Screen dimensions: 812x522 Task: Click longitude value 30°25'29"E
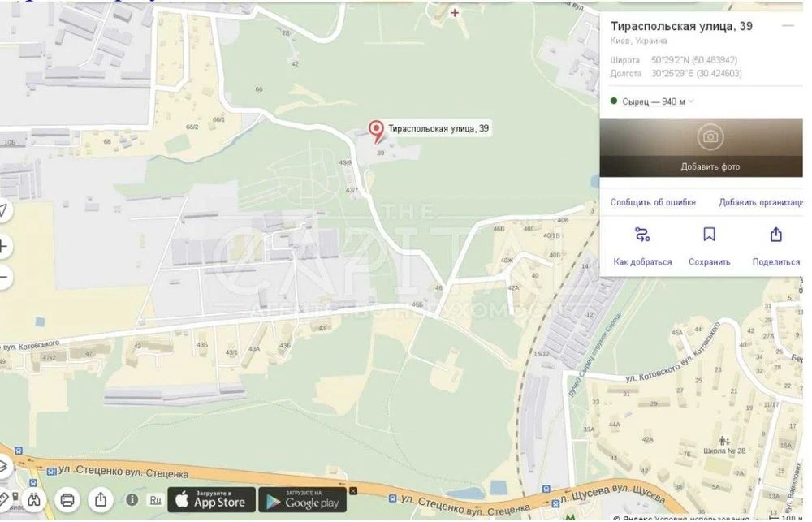[x=672, y=74]
